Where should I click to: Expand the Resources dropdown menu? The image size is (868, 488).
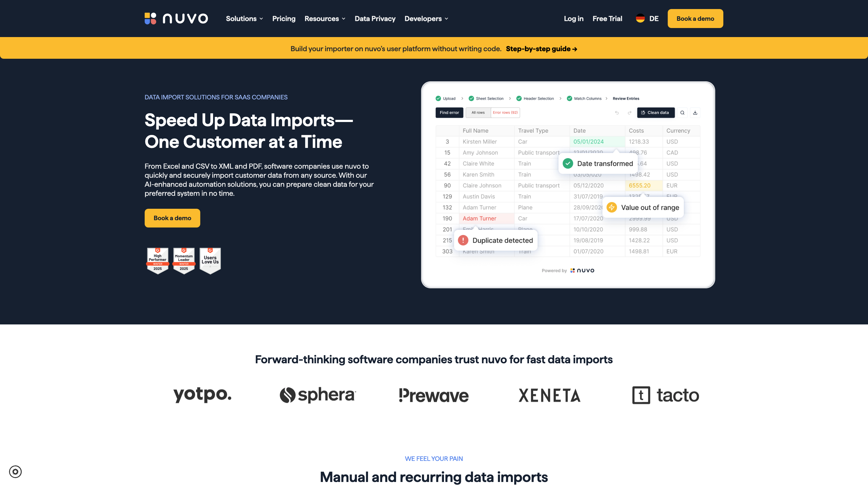325,18
